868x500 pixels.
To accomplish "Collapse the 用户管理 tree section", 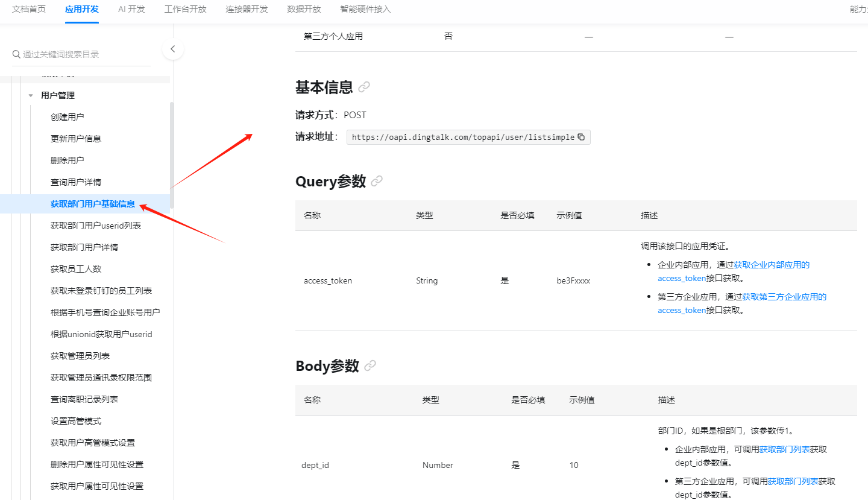I will [31, 95].
